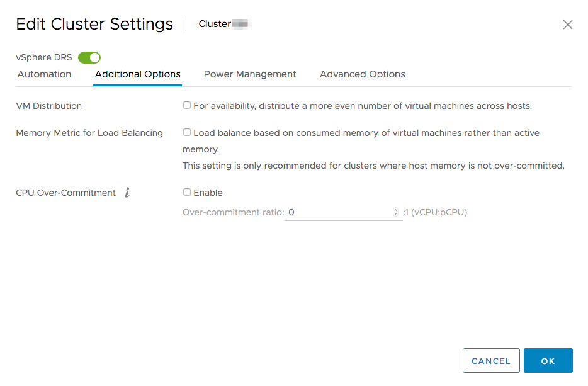The height and width of the screenshot is (386, 588).
Task: Turn off the vSphere DRS toggle
Action: pos(89,57)
